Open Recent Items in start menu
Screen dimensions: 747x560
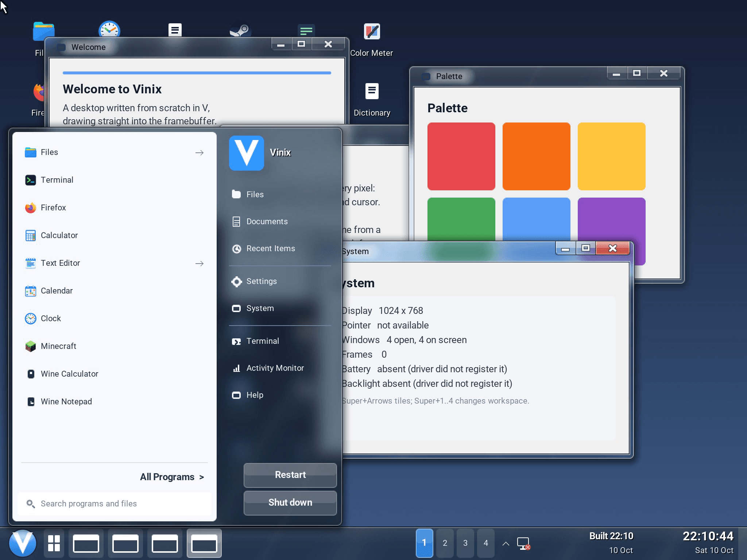click(280, 248)
